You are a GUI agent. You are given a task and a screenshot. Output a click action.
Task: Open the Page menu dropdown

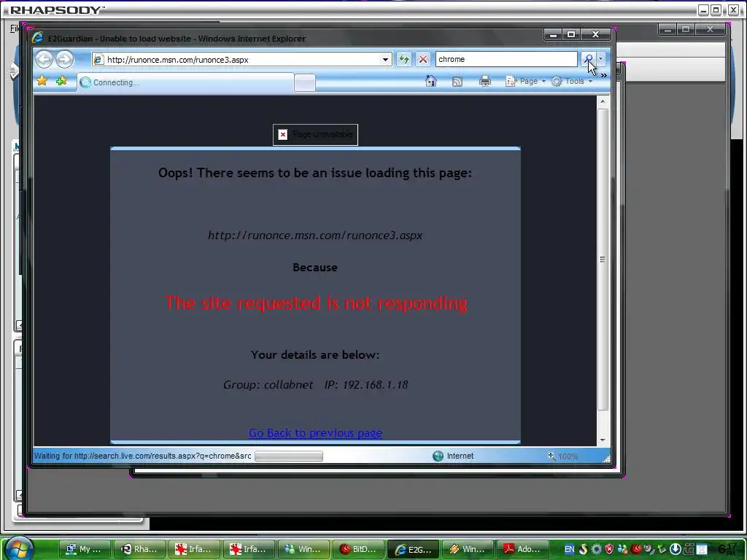[x=526, y=82]
